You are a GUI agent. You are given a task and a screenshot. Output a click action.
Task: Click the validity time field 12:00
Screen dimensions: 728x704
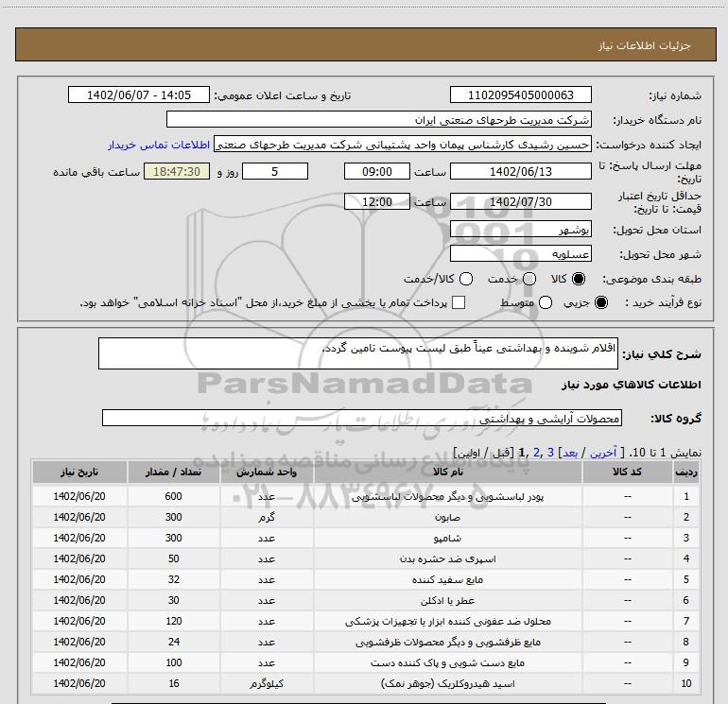pyautogui.click(x=377, y=201)
